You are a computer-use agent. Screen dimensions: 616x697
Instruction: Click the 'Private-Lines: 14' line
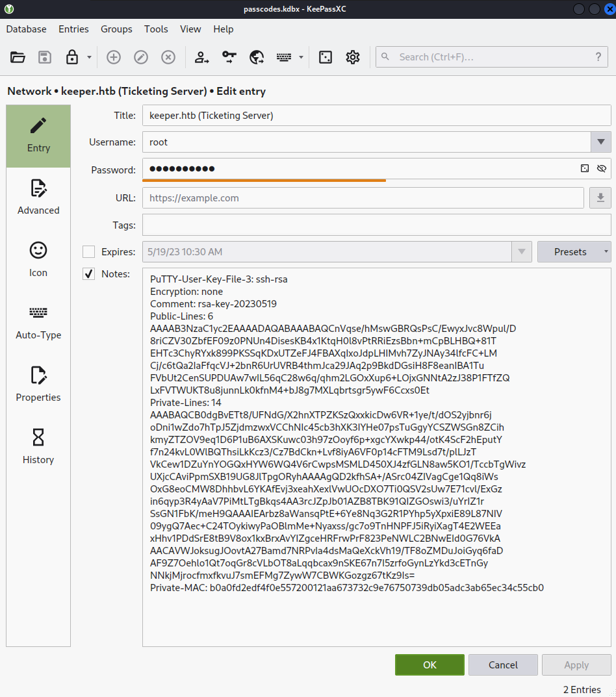tap(185, 403)
